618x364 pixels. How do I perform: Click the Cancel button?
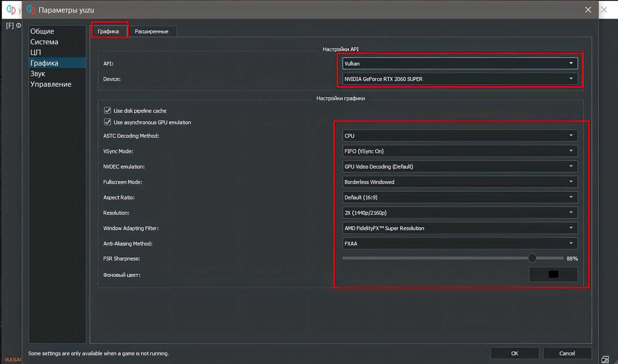[567, 353]
